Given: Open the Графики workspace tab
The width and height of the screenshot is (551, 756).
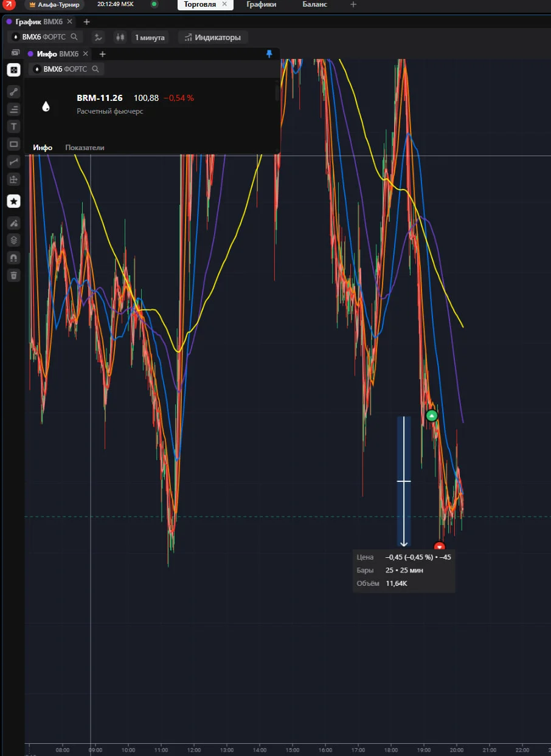Looking at the screenshot, I should click(262, 4).
